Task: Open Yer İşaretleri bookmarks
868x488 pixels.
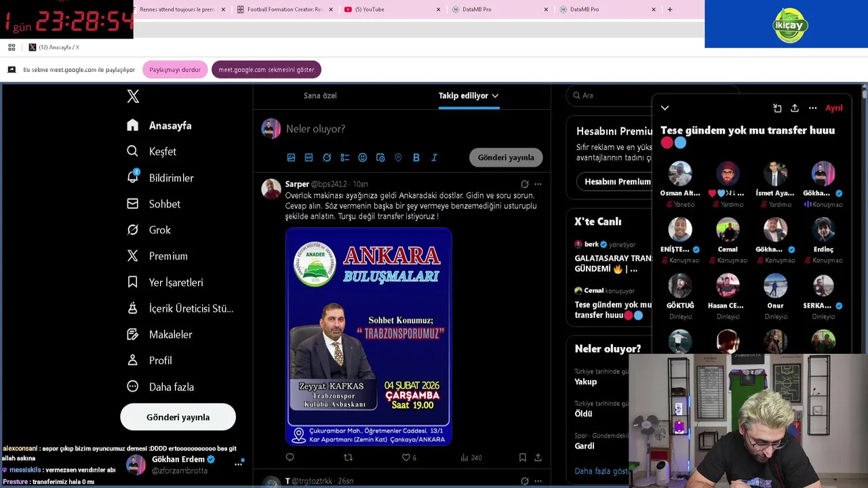Action: [x=165, y=282]
